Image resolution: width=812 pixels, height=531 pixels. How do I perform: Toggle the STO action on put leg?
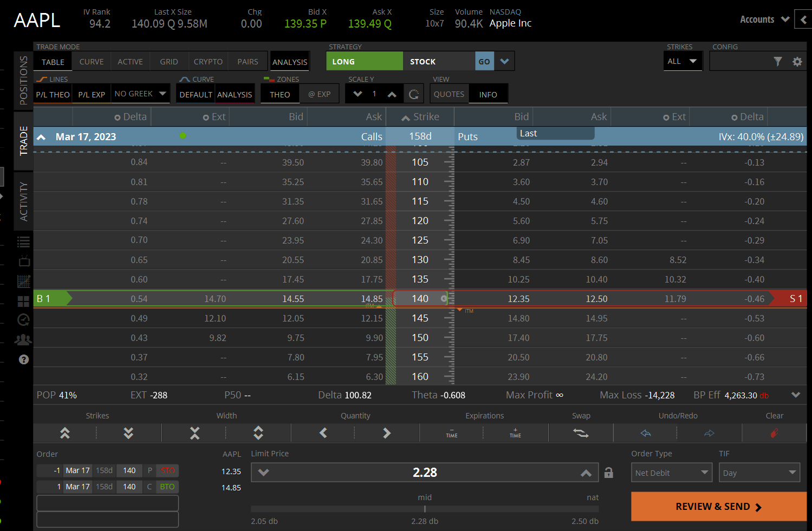click(168, 470)
